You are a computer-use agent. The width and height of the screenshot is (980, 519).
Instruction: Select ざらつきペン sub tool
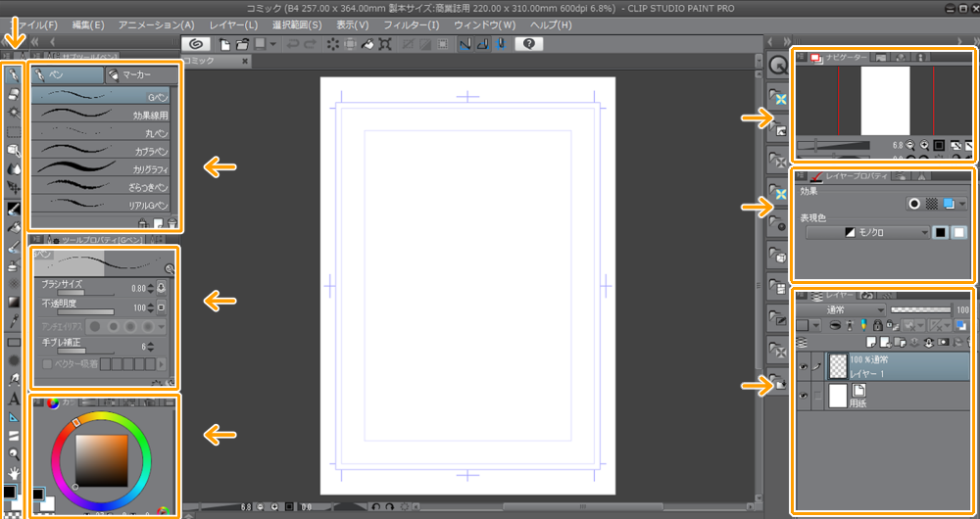[x=101, y=187]
